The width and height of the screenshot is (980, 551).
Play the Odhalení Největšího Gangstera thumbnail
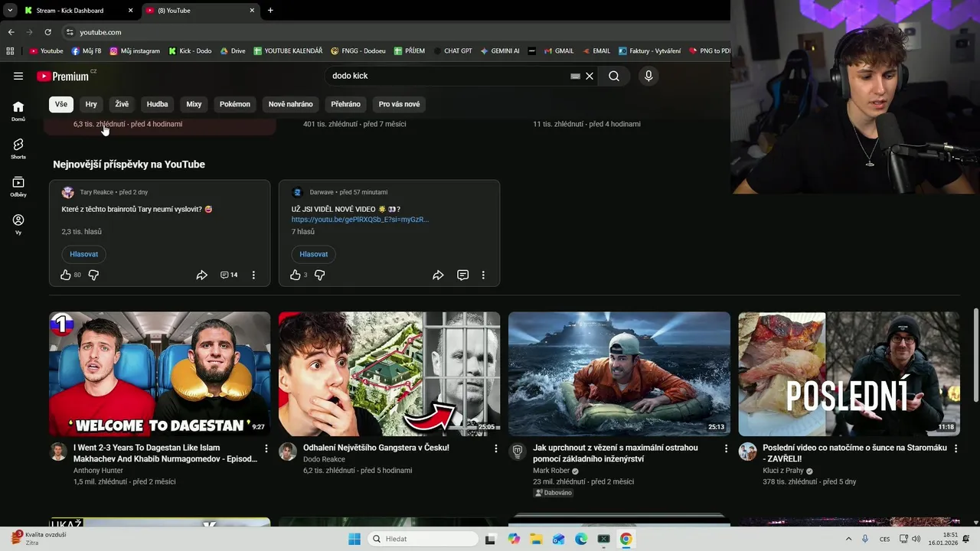click(389, 373)
